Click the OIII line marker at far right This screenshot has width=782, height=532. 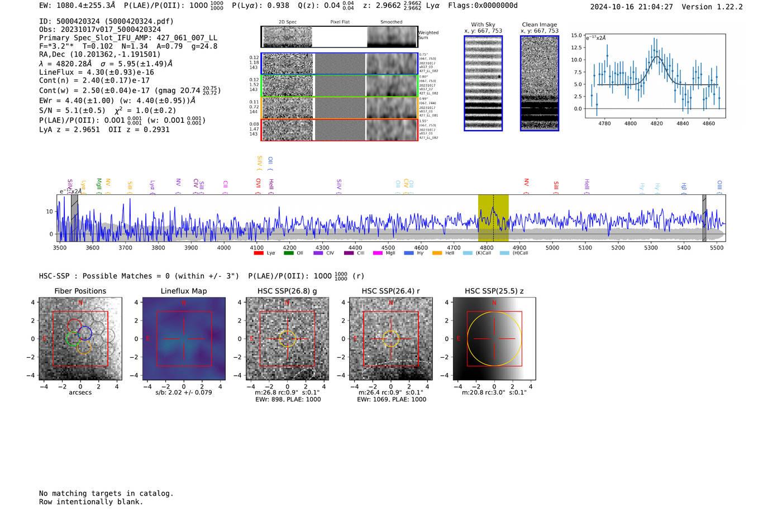tap(719, 185)
